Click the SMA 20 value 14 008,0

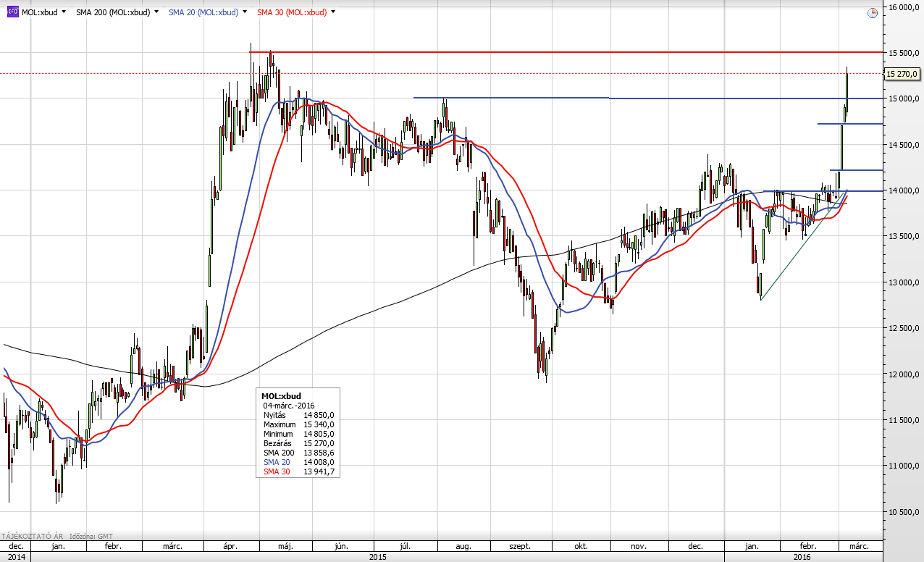click(x=319, y=462)
